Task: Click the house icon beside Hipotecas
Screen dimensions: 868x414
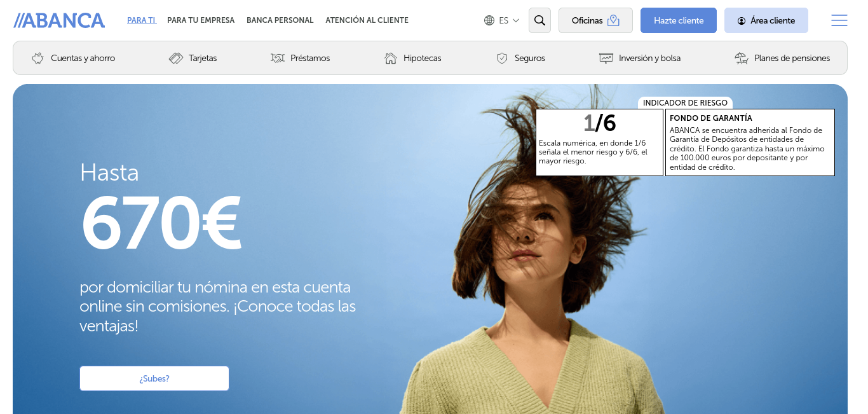Action: [x=391, y=58]
